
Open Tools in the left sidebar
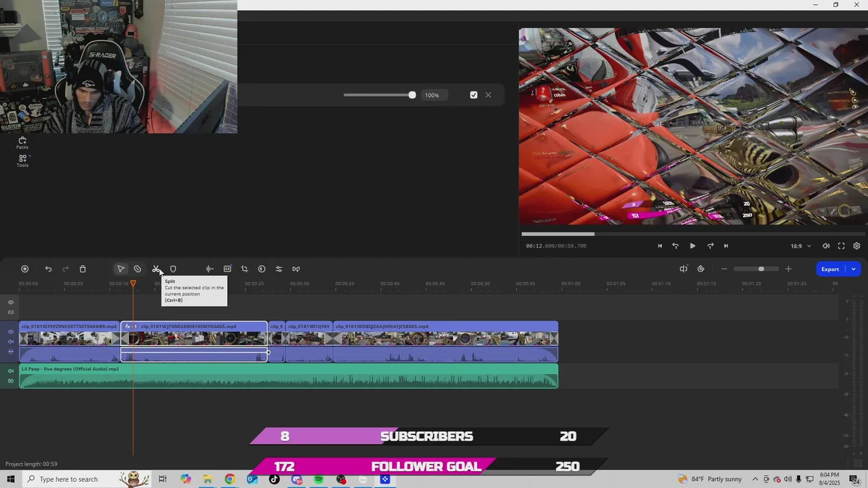22,161
